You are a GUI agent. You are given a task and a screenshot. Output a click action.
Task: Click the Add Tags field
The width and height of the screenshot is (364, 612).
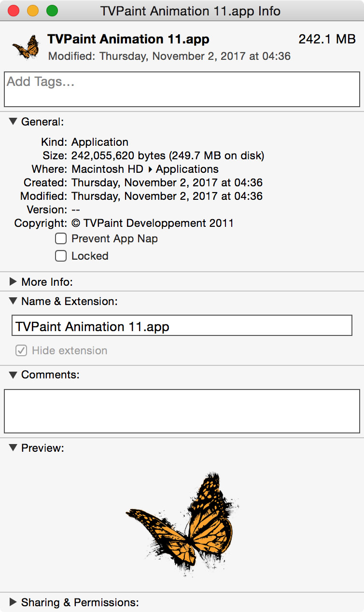coord(182,89)
